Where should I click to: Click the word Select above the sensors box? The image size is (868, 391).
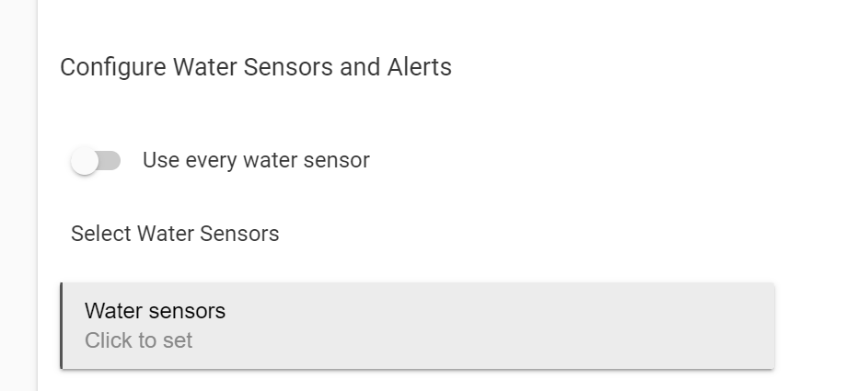[101, 234]
